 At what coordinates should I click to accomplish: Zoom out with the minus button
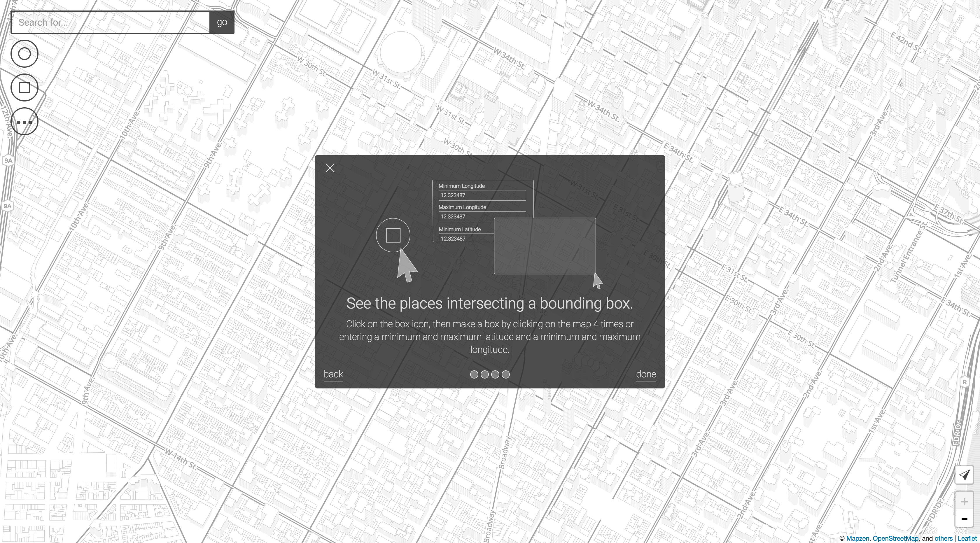964,519
